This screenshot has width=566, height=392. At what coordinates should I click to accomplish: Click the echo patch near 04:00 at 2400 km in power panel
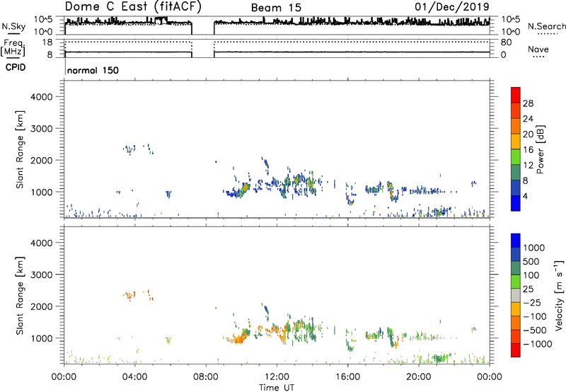(129, 149)
